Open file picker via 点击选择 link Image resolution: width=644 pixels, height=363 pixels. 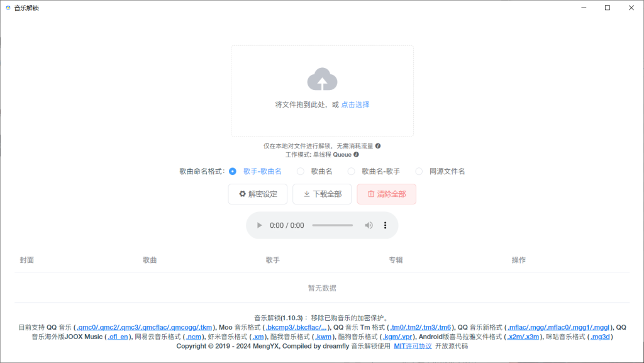click(x=355, y=104)
